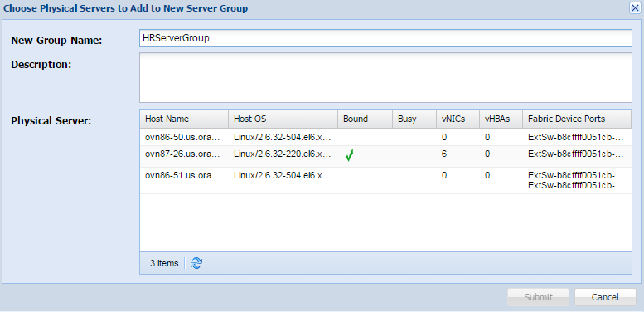Sort by vNICs column header
644x312 pixels.
tap(458, 119)
